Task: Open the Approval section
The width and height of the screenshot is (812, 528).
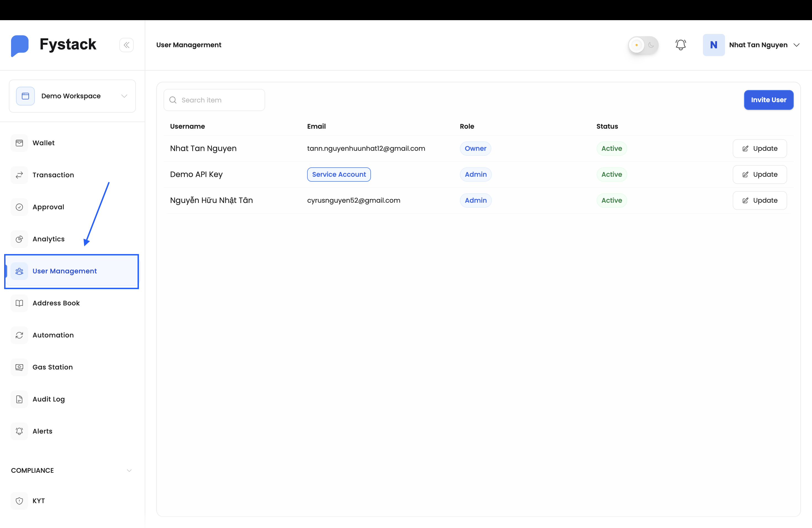Action: click(48, 207)
